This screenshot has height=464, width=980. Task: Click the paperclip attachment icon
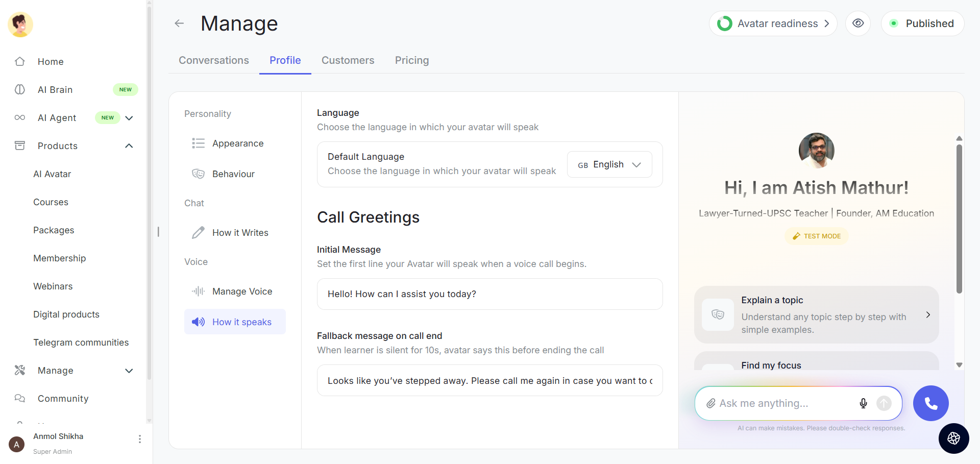pos(710,403)
